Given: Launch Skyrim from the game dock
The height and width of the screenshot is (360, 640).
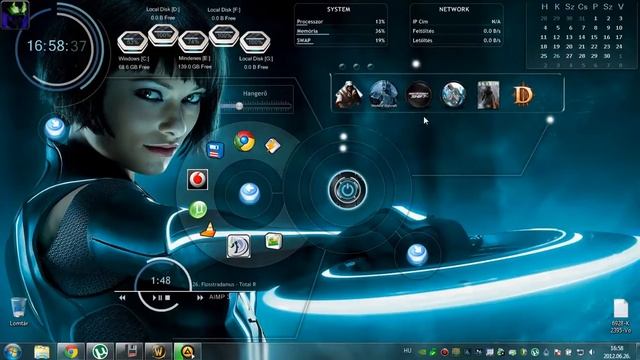Looking at the screenshot, I should click(x=488, y=95).
